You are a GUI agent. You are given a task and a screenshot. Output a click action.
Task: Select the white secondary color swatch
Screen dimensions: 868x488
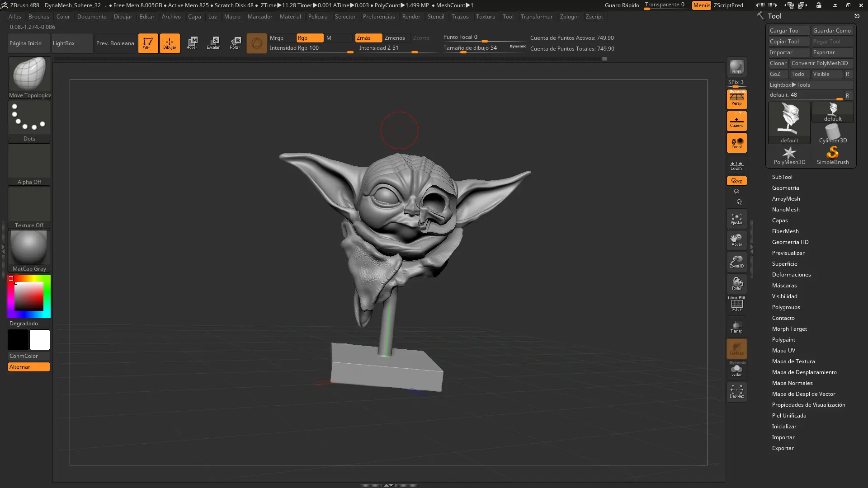pos(40,340)
